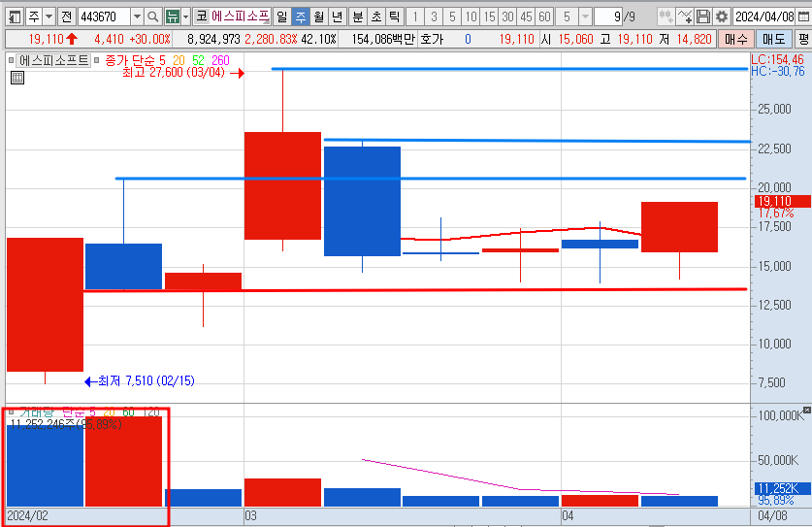The image size is (812, 527).
Task: Choose the 1 interval button
Action: pyautogui.click(x=415, y=17)
